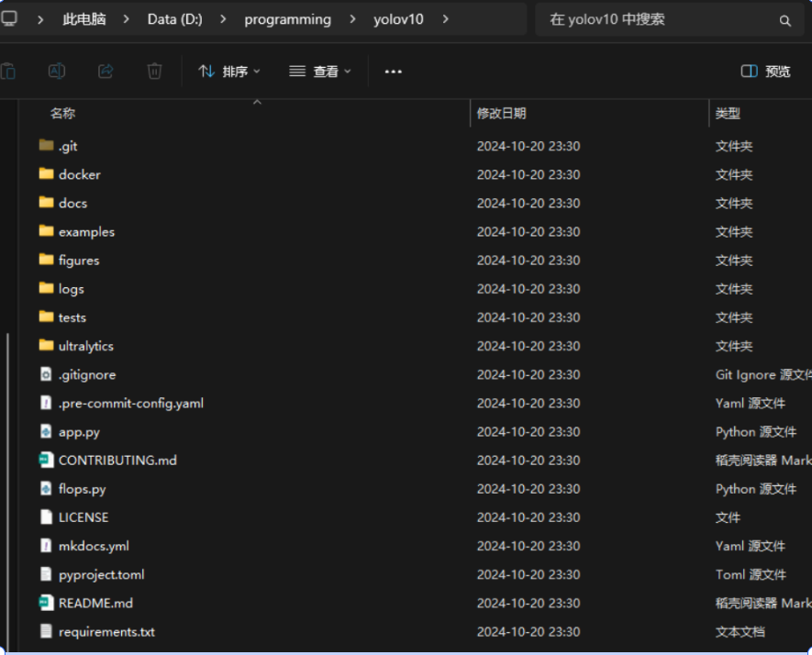Sort files by the 名称 column header
The height and width of the screenshot is (655, 812).
coord(62,114)
